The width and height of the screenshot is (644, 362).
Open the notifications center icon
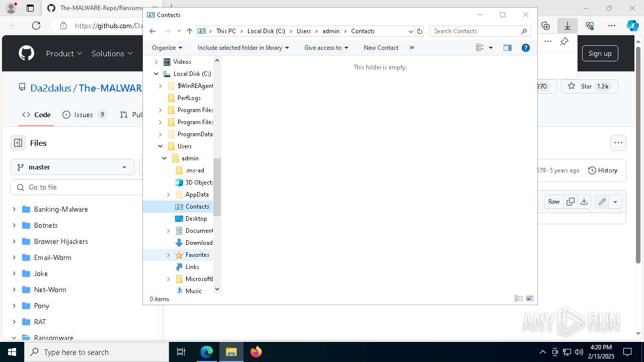[627, 352]
